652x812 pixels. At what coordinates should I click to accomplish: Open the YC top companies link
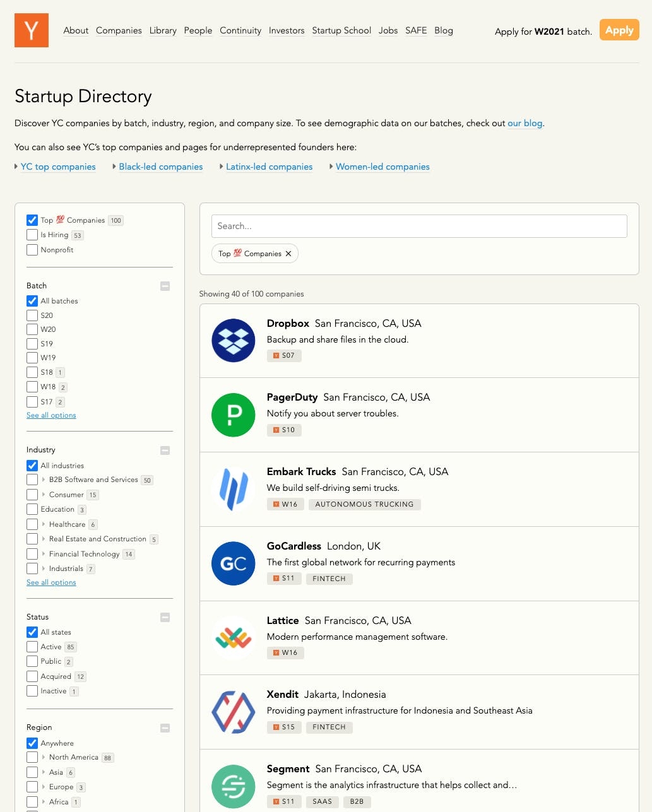[x=58, y=167]
